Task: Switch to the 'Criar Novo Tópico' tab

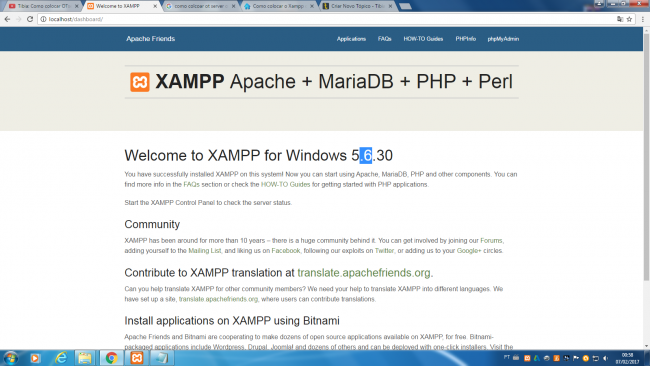Action: pos(356,6)
